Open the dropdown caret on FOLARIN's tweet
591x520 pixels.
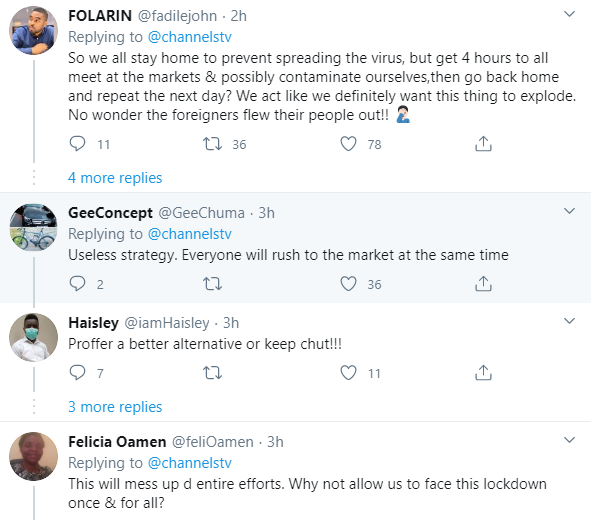tap(569, 14)
